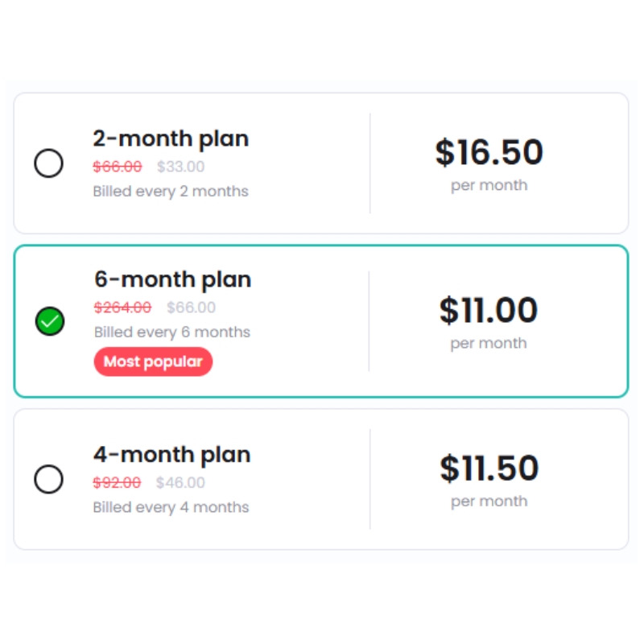Screen dimensions: 644x644
Task: Click the gray $66.00 discounted total
Action: pos(191,308)
